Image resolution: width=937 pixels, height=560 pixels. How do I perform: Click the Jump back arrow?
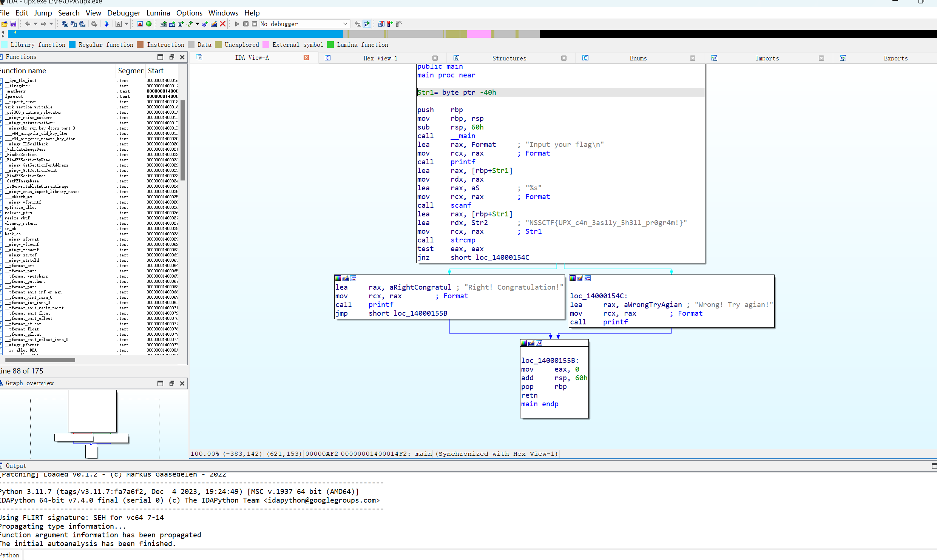[x=28, y=24]
